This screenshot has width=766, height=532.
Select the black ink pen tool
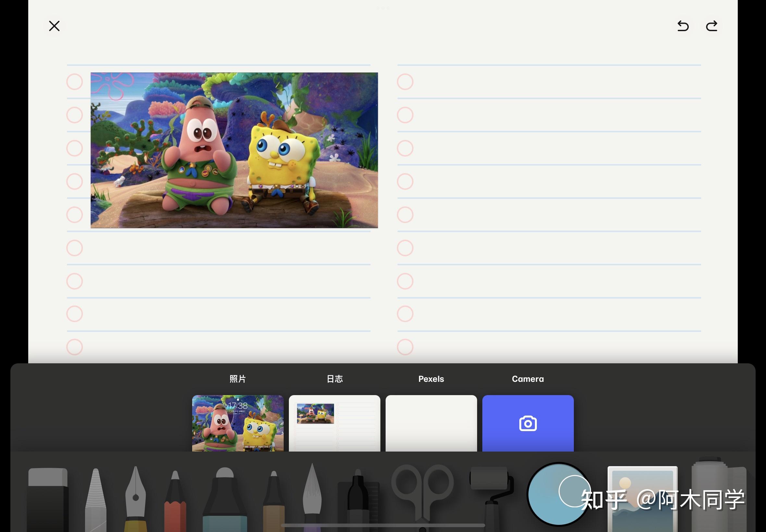[x=358, y=500]
